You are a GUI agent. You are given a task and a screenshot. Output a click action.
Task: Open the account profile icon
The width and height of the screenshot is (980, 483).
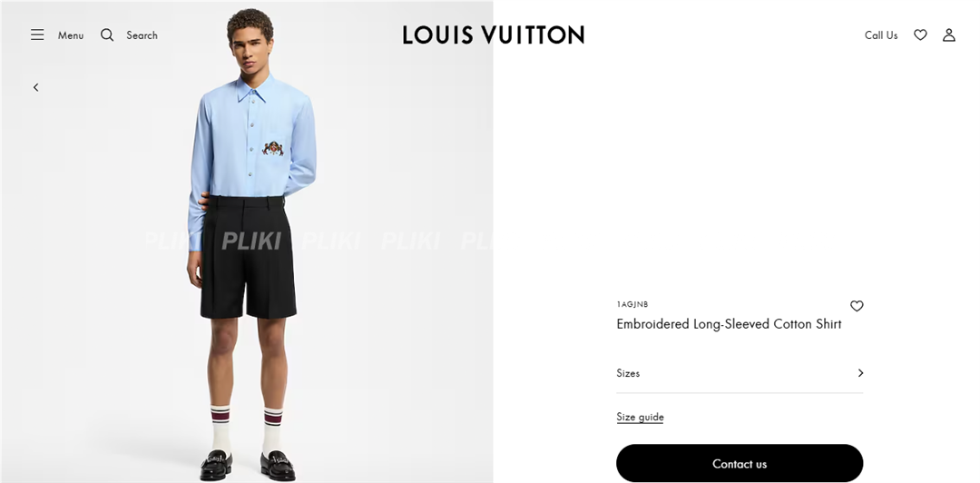click(949, 35)
